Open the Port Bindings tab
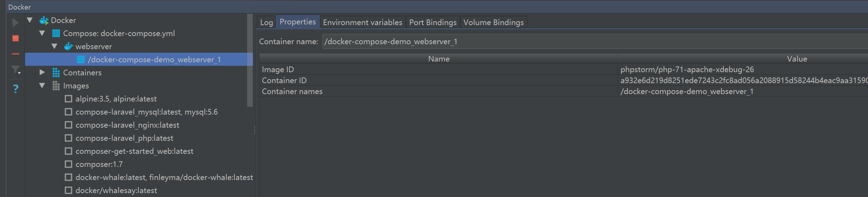Screen dimensions: 868x197 point(433,22)
